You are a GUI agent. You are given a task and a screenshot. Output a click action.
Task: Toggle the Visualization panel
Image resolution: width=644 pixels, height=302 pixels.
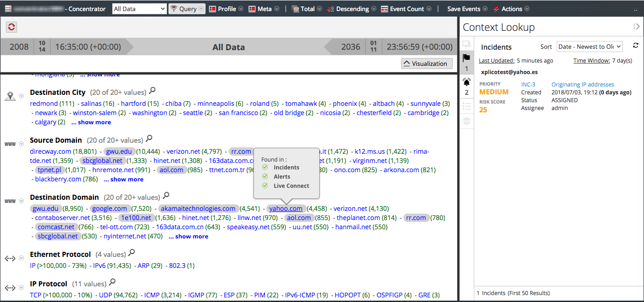pyautogui.click(x=426, y=64)
